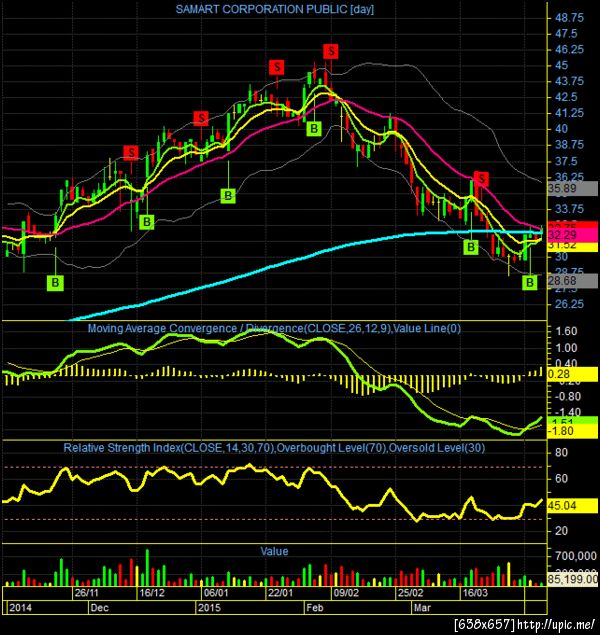Viewport: 600px width, 635px height.
Task: Select the 26.25 price axis value
Action: 569,304
